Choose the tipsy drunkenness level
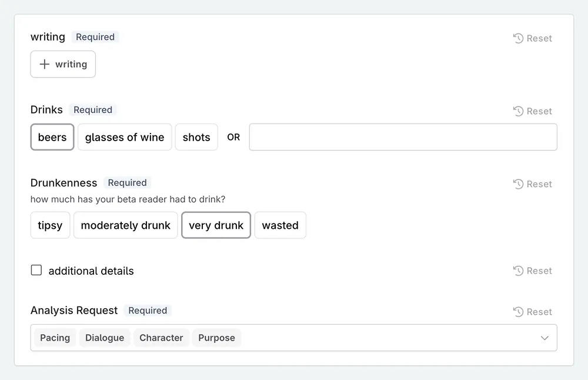This screenshot has height=380, width=588. (50, 225)
